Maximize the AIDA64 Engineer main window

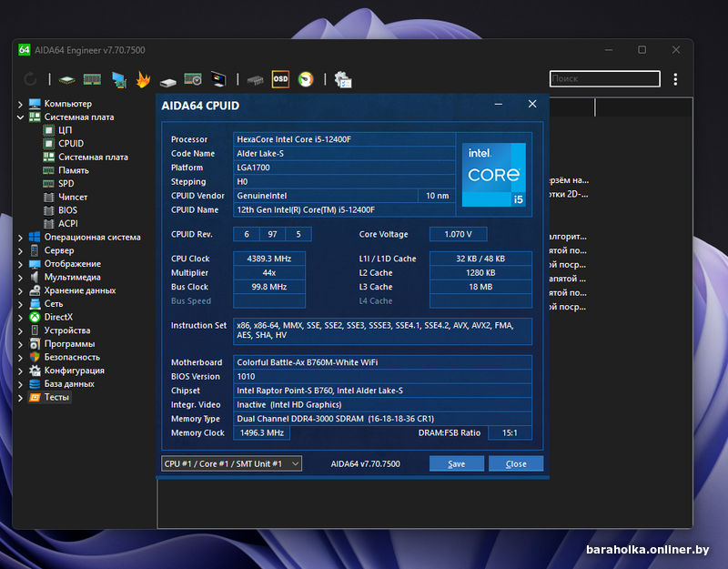click(x=642, y=50)
